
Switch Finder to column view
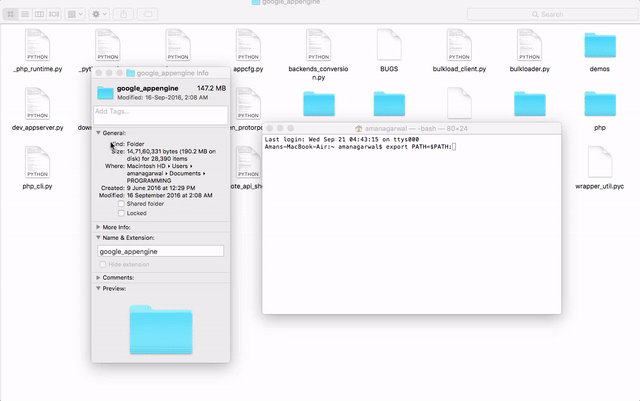(40, 14)
